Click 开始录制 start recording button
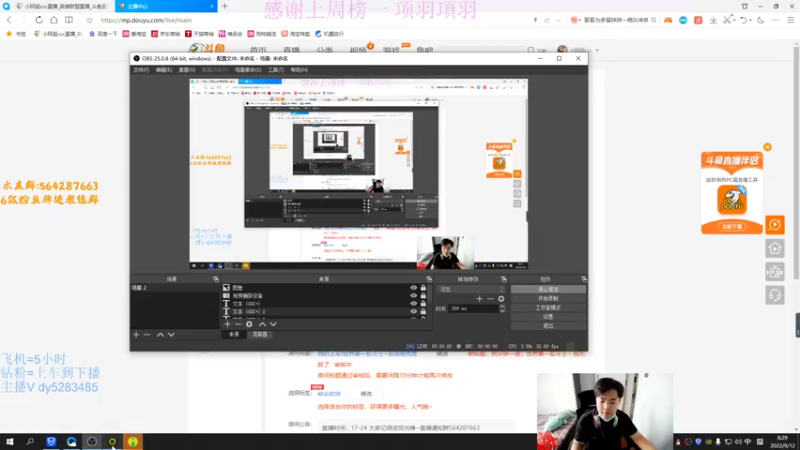 click(548, 298)
